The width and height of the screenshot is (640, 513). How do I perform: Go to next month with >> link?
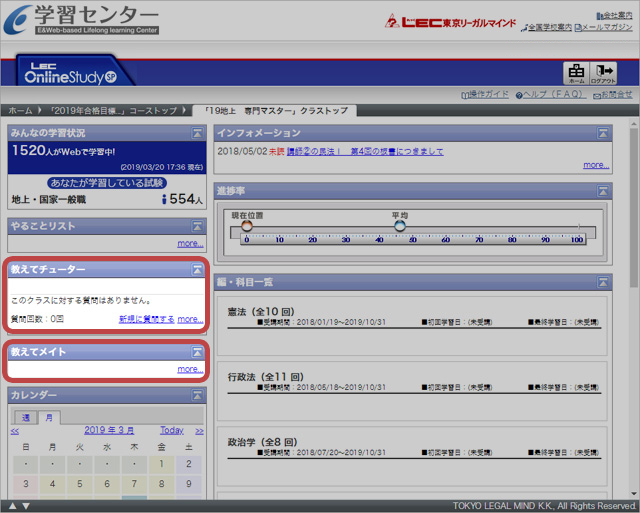(199, 430)
